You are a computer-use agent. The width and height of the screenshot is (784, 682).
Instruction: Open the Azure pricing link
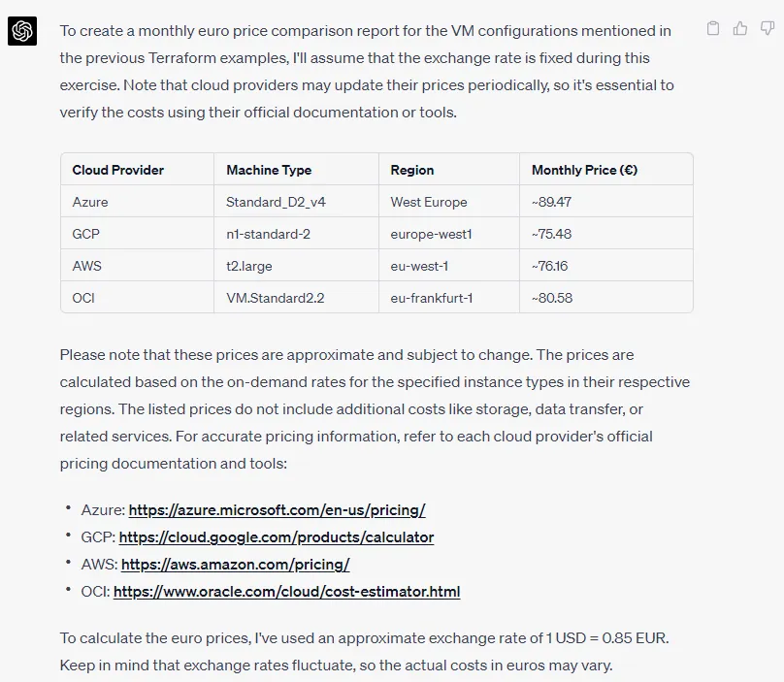(x=277, y=510)
